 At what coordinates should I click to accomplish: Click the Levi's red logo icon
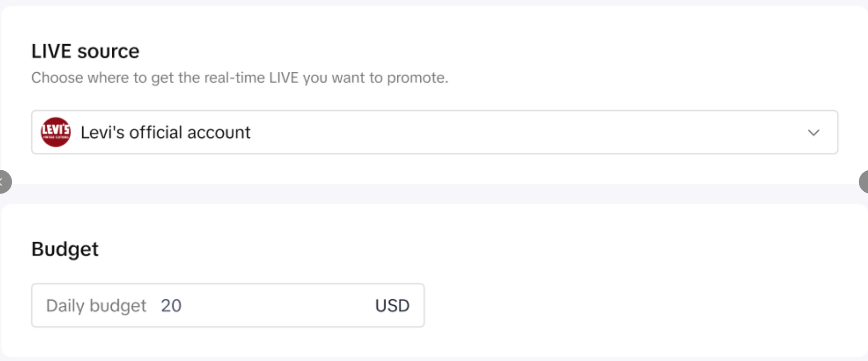[56, 132]
